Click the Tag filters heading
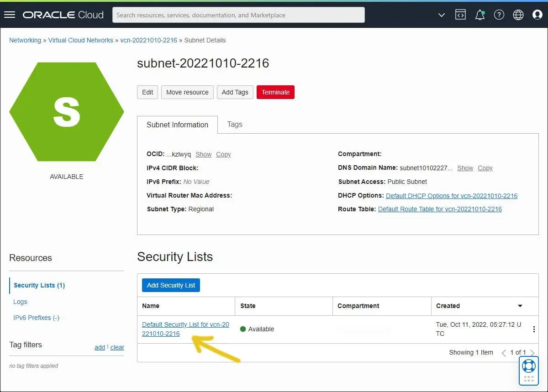This screenshot has width=548, height=392. (26, 345)
